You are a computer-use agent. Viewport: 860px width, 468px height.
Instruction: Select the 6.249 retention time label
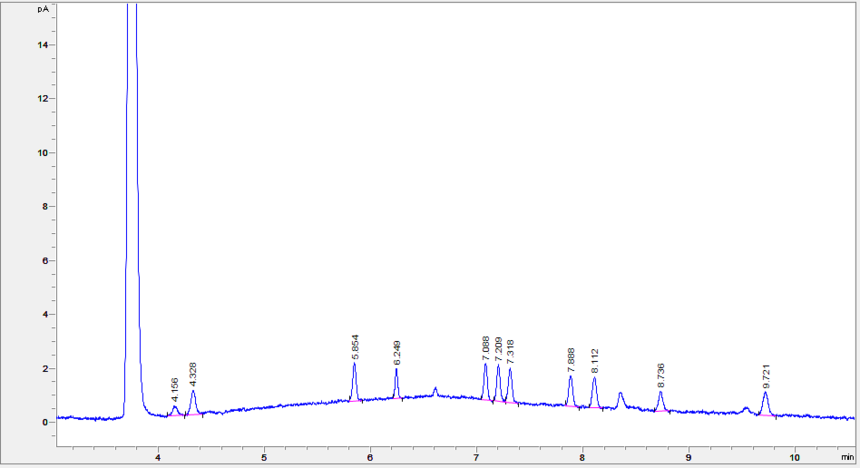coord(397,353)
